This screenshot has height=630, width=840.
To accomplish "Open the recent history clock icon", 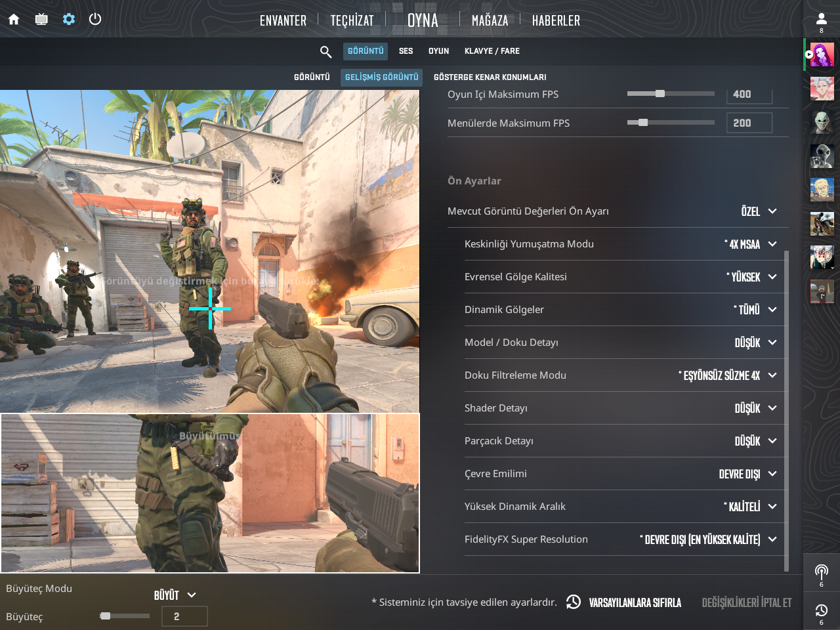I will [x=822, y=611].
